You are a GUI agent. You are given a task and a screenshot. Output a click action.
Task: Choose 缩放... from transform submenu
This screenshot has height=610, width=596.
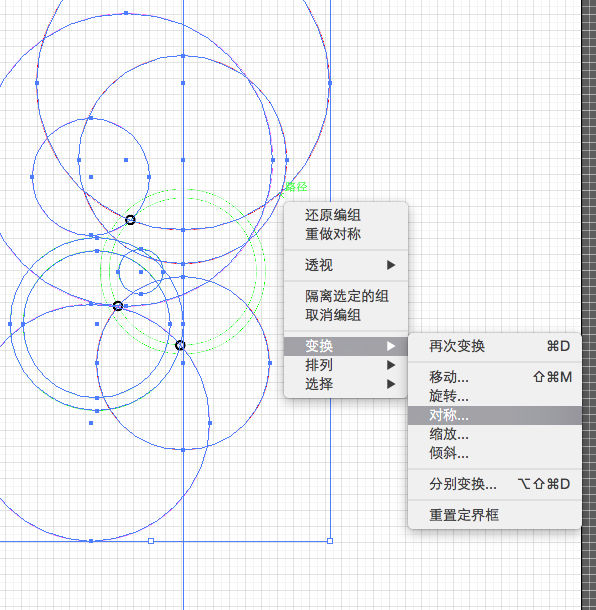[x=495, y=434]
